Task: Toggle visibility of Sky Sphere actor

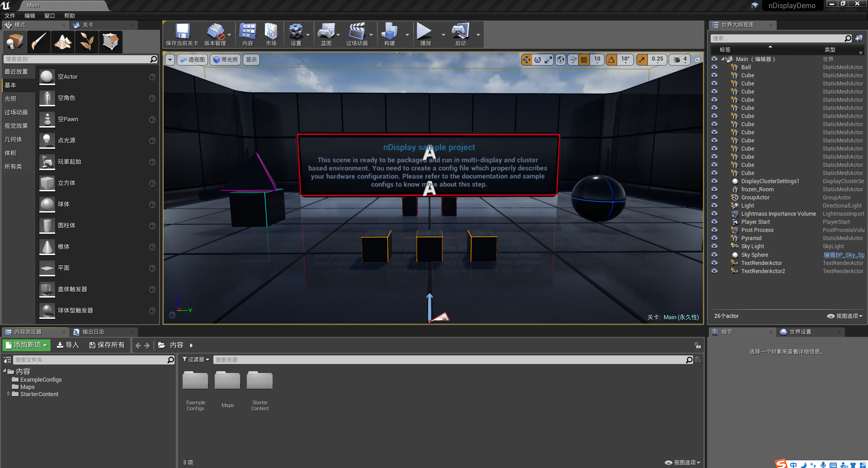Action: pyautogui.click(x=715, y=255)
